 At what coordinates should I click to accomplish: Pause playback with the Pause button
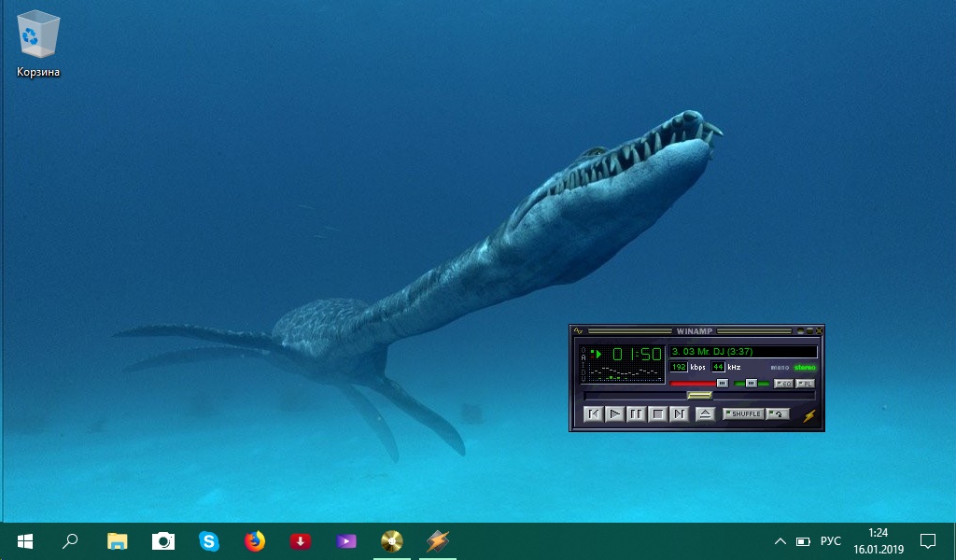click(636, 414)
